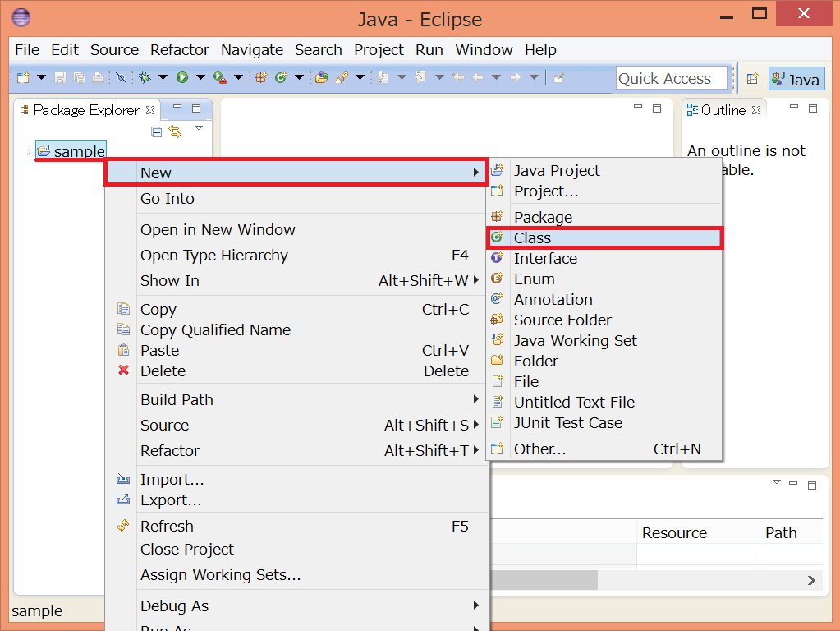This screenshot has height=631, width=840.
Task: Close the Outline view tab
Action: 756,110
